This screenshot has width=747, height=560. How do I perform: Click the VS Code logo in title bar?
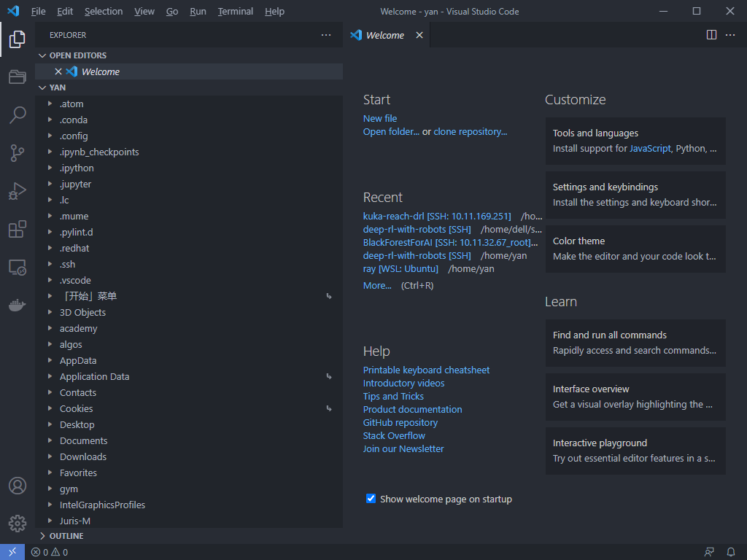[13, 11]
